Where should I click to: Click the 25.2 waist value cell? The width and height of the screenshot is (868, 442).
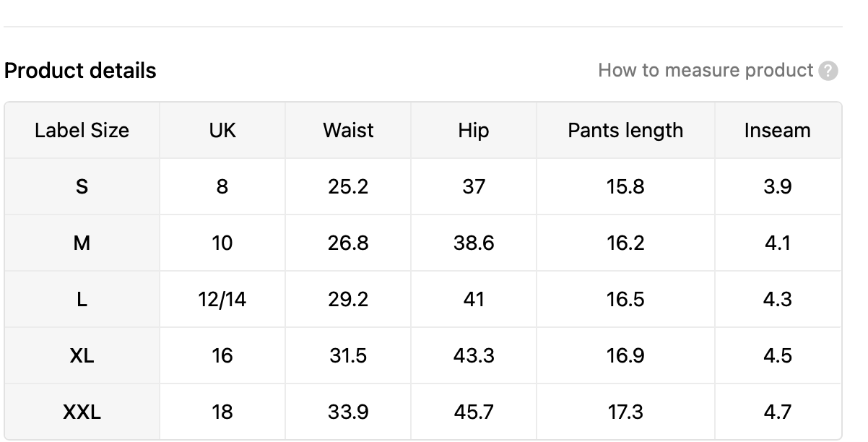click(x=348, y=186)
